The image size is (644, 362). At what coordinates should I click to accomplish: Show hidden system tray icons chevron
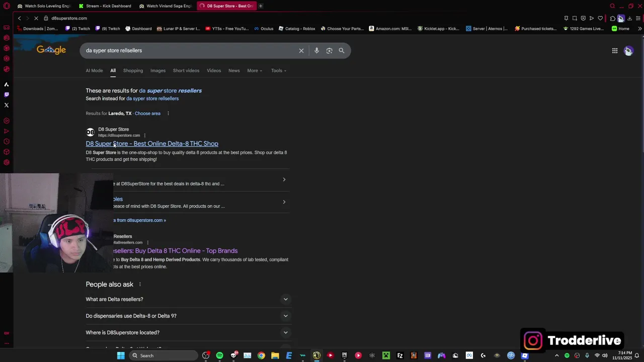pos(556,355)
